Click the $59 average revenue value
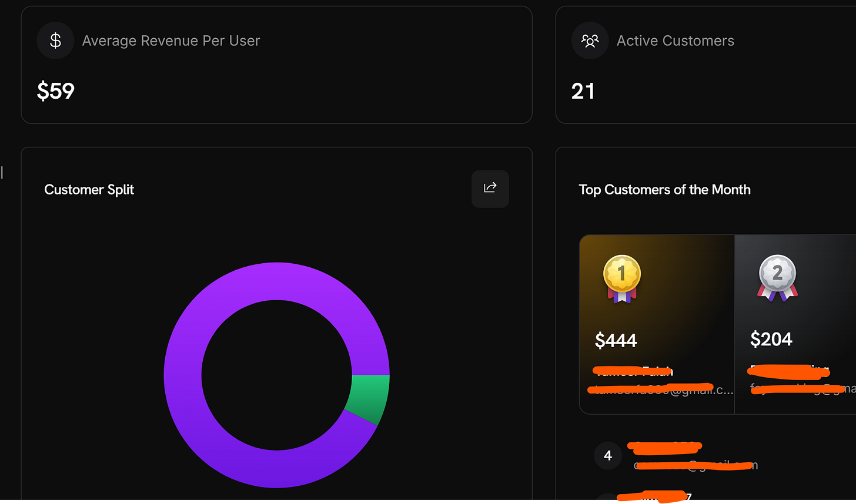 tap(56, 91)
